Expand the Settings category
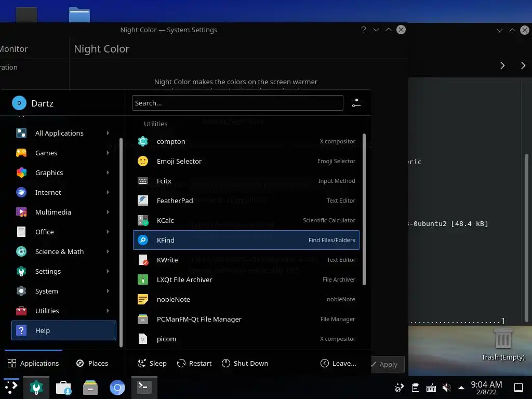This screenshot has height=399, width=532. 64,271
